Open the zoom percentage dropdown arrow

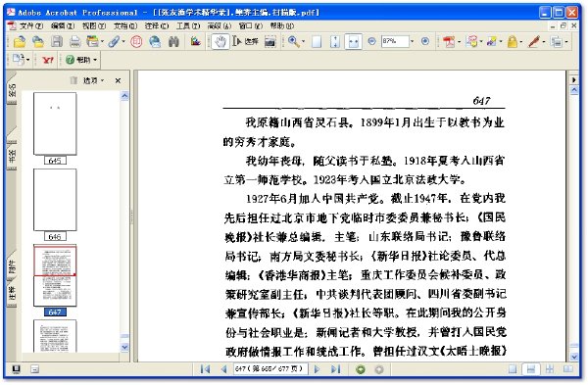pos(412,41)
